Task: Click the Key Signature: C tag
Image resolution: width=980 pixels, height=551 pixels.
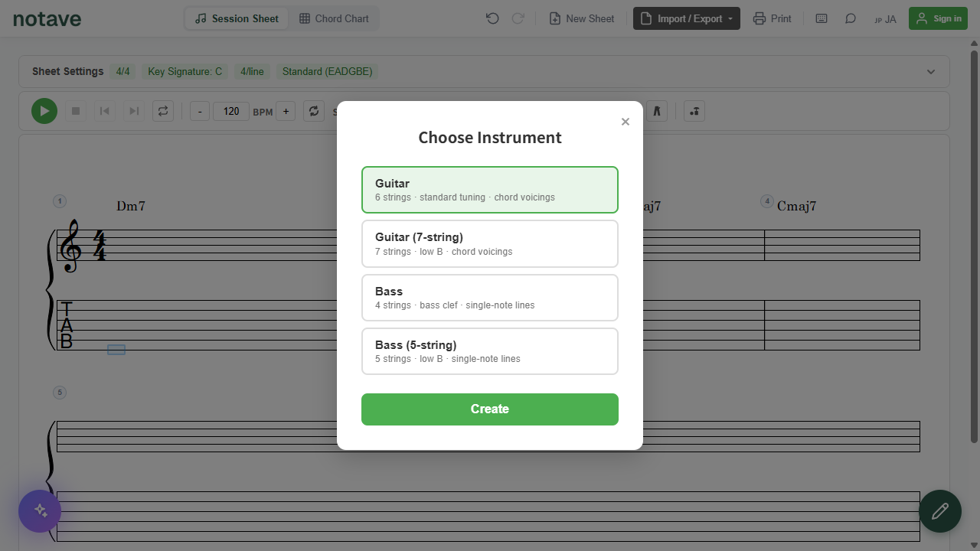Action: click(x=185, y=71)
